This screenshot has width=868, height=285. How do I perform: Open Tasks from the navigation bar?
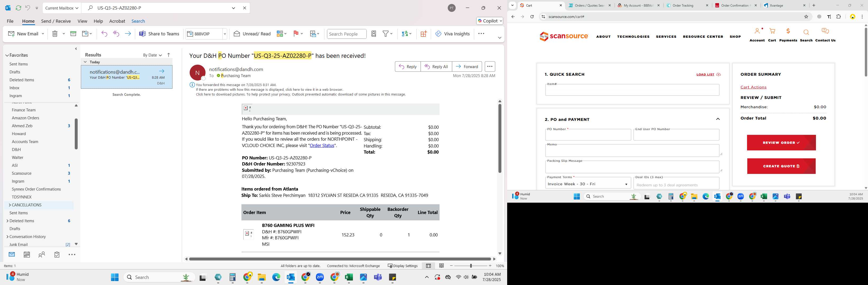(x=57, y=255)
